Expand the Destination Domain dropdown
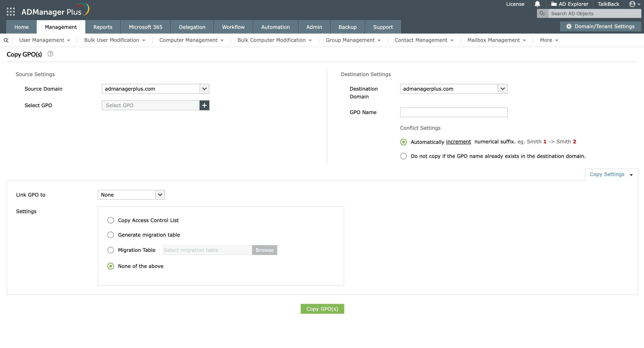 coord(502,89)
